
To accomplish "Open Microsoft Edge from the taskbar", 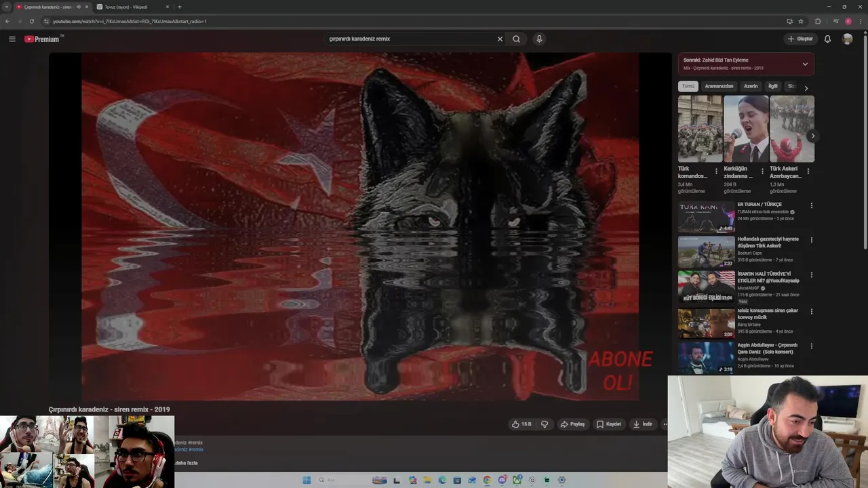I will [x=442, y=480].
